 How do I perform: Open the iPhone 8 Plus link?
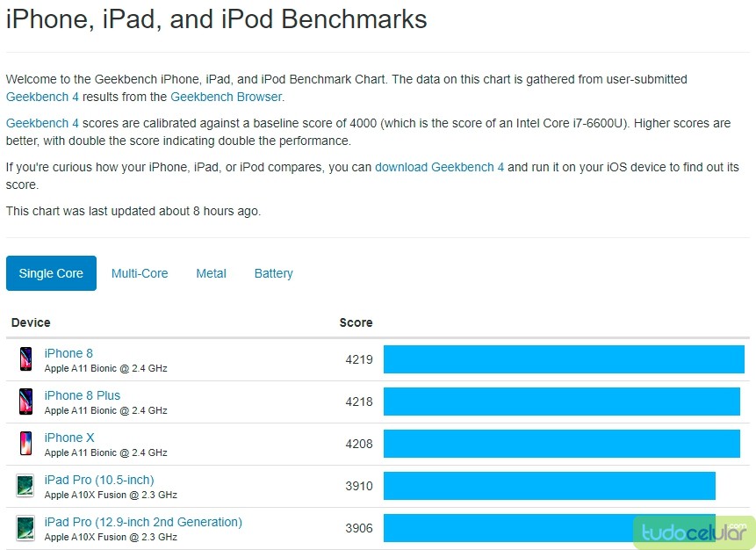(83, 395)
